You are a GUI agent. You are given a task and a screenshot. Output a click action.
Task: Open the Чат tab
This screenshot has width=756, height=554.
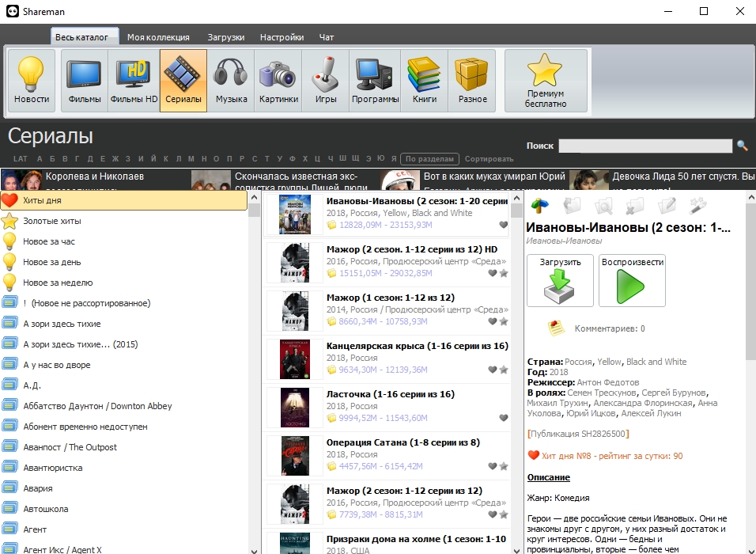(x=327, y=37)
